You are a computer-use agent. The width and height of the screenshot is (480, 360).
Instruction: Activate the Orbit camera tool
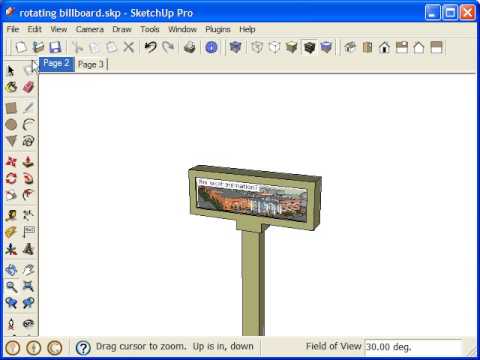(11, 270)
